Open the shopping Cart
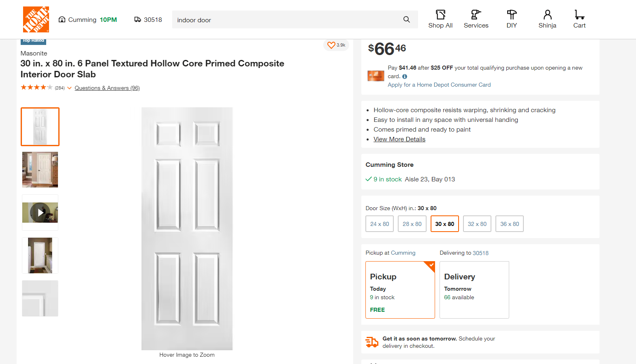This screenshot has width=636, height=364. [x=579, y=19]
